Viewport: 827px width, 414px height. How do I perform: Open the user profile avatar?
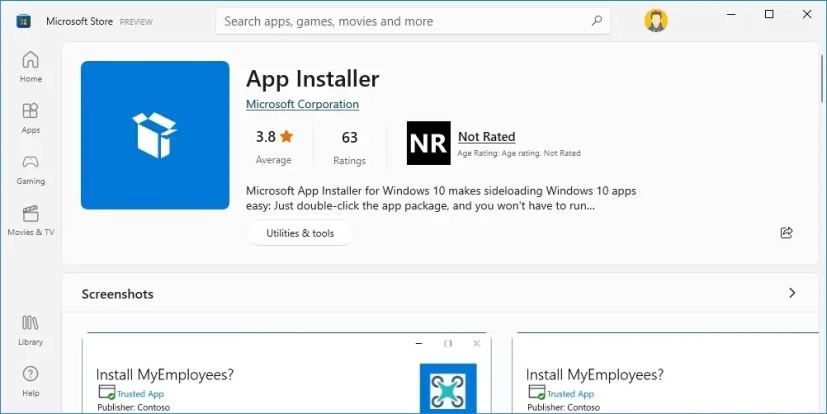[656, 21]
